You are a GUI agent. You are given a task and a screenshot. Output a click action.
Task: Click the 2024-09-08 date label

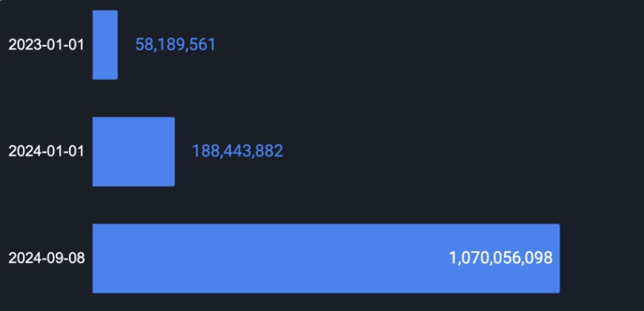(47, 258)
